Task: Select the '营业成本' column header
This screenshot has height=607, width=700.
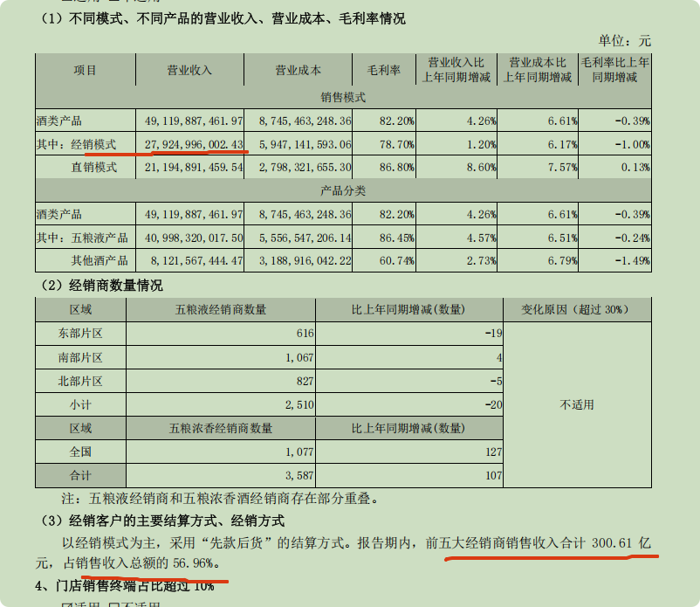Action: 298,70
